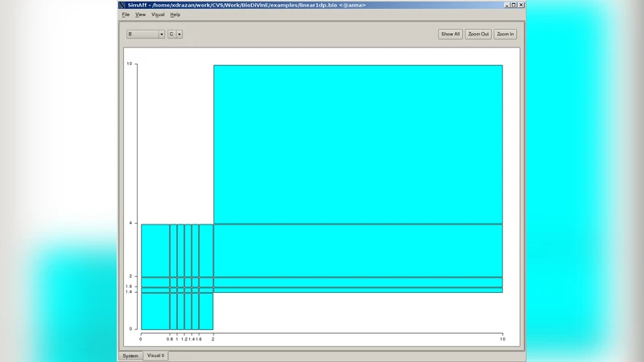
Task: Click the bottom-left cyan cell between x 0 and 0.8
Action: pyautogui.click(x=155, y=311)
